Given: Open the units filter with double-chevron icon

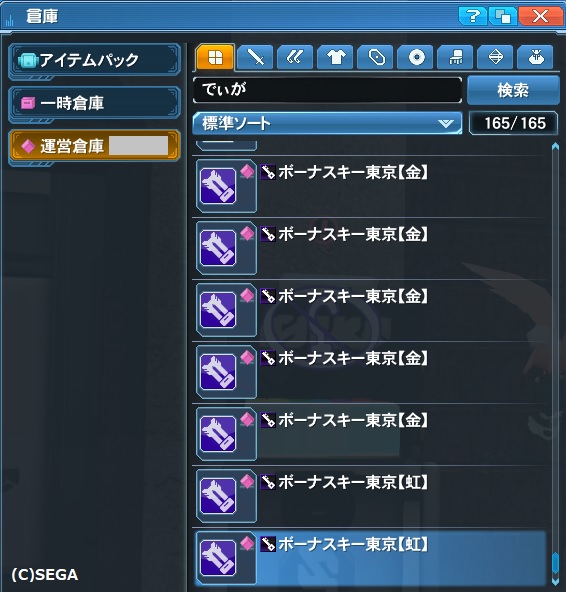Looking at the screenshot, I should click(295, 57).
